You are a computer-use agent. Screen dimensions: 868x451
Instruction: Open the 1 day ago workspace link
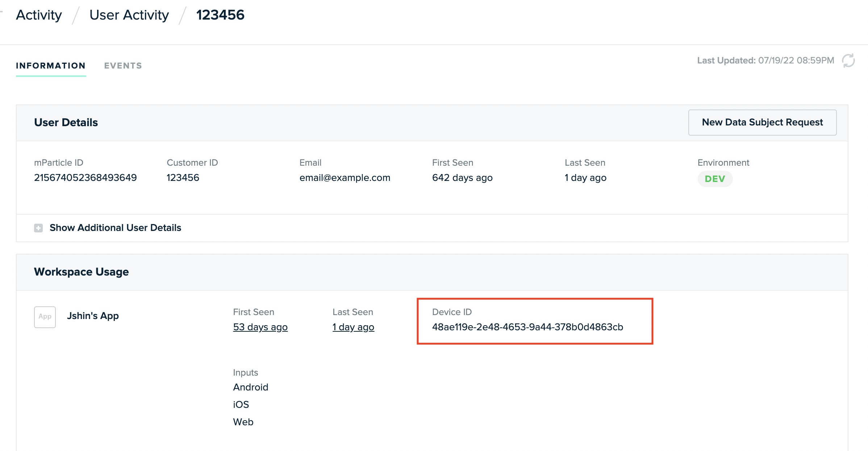(x=353, y=327)
